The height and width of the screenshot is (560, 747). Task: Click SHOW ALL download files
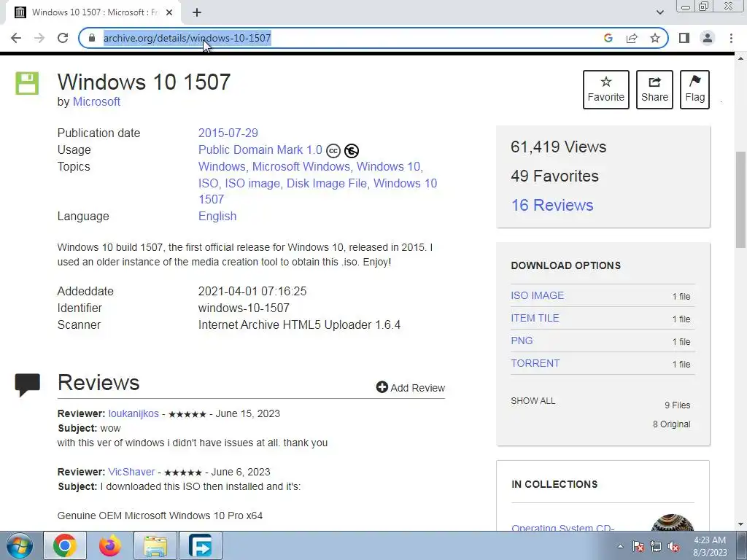point(533,401)
